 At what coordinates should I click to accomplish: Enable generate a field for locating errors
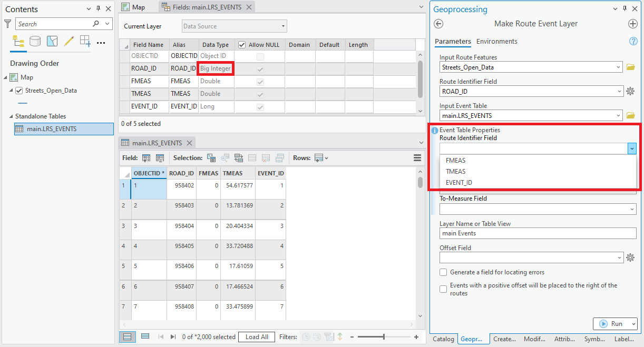click(x=443, y=273)
